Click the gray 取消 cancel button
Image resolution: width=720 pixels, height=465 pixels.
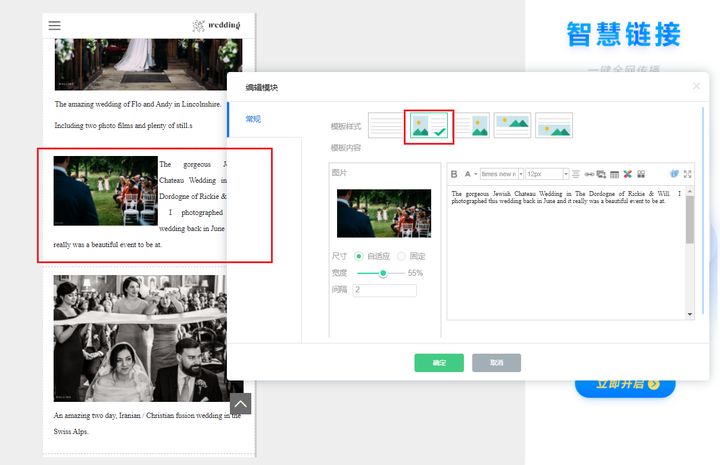[x=496, y=363]
